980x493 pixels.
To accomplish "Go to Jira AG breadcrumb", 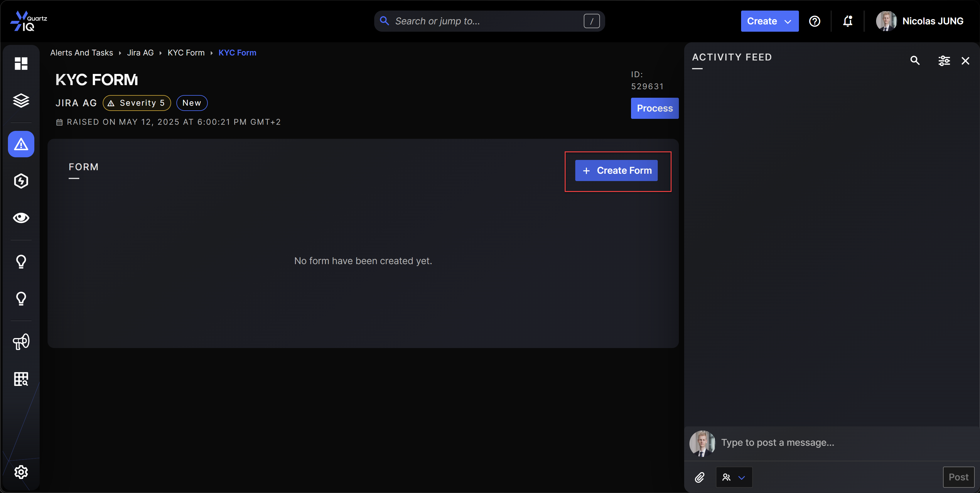I will tap(140, 53).
